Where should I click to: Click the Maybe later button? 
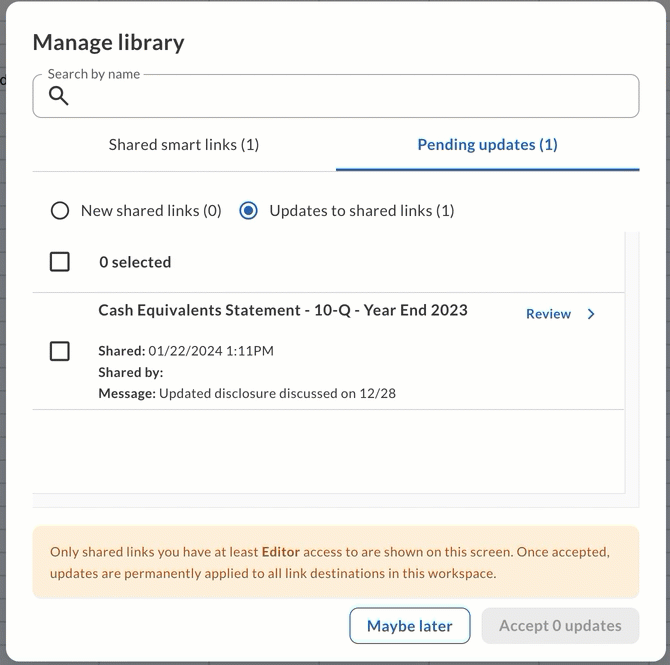click(410, 626)
